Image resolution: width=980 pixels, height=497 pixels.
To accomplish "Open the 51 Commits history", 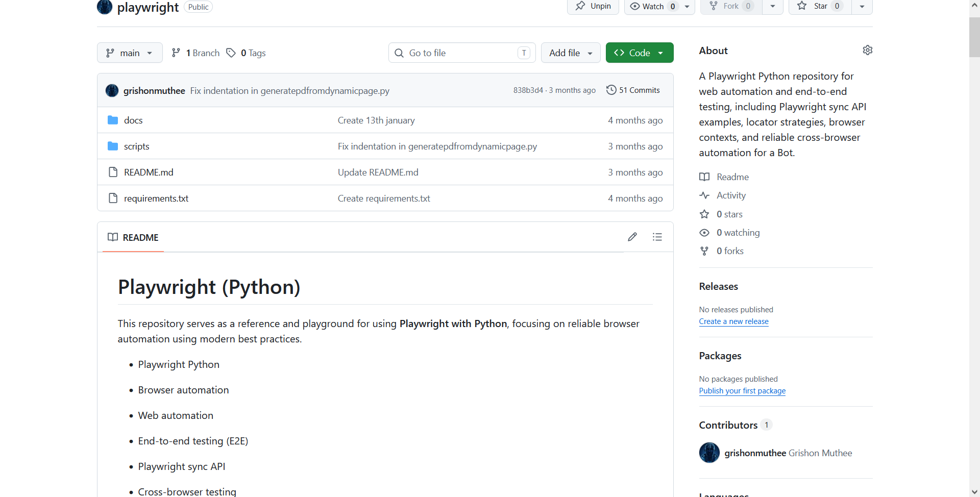I will [633, 90].
